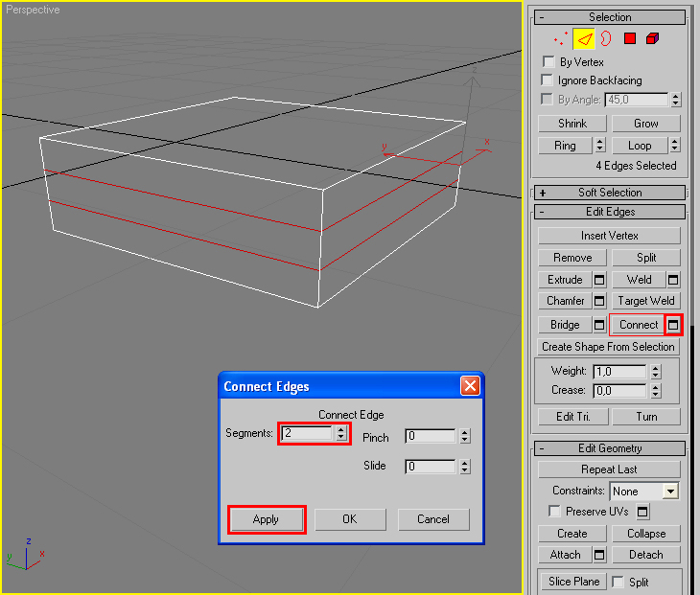Click Slide spinner arrows
The height and width of the screenshot is (595, 700).
[465, 467]
